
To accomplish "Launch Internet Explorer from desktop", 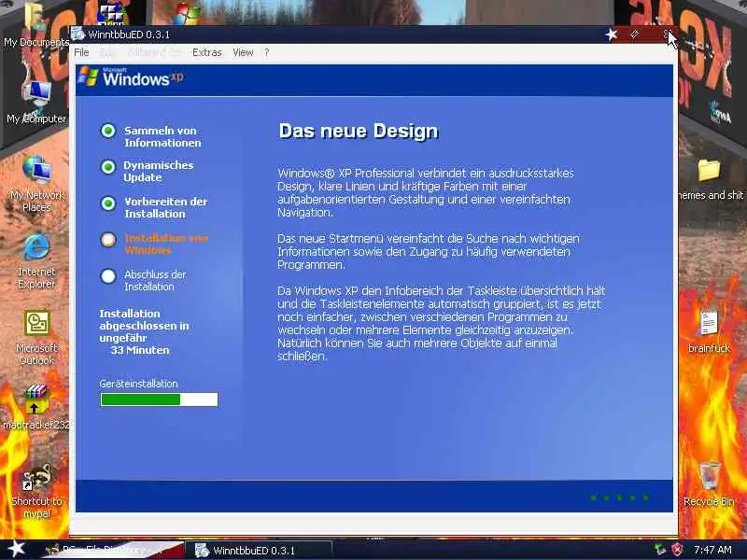I will [36, 260].
